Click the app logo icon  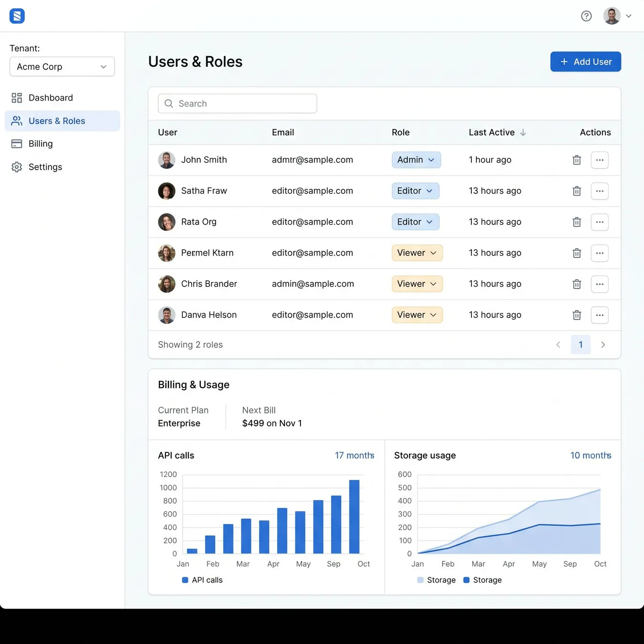(17, 16)
